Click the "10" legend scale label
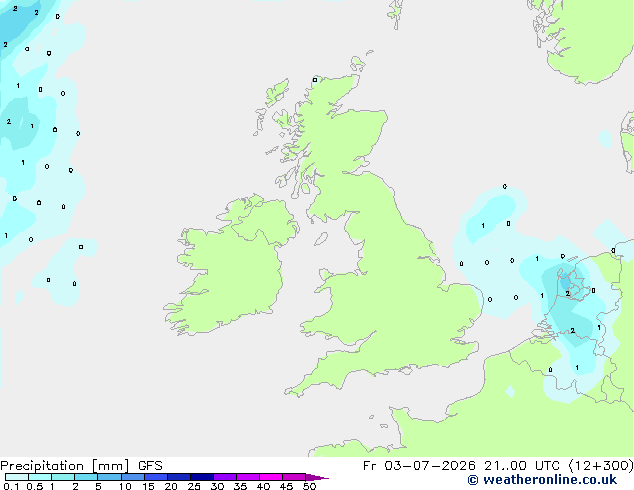This screenshot has width=634, height=490. [x=125, y=486]
